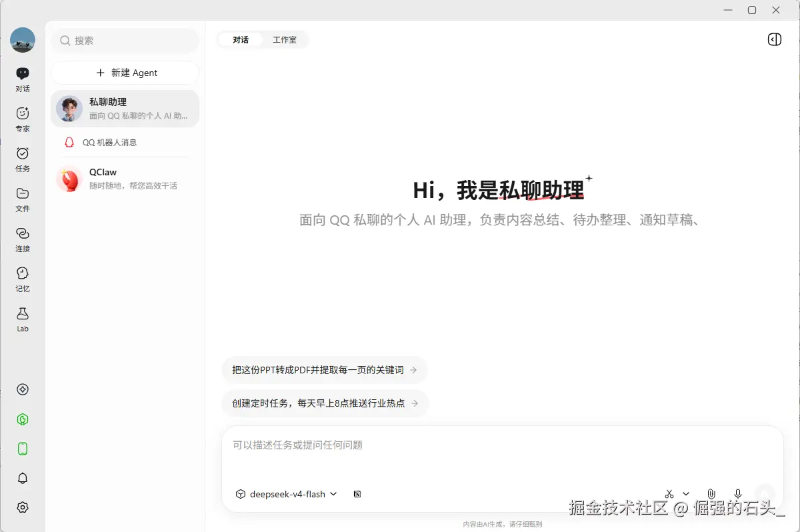The width and height of the screenshot is (800, 532).
Task: Open QQ 机器人消息 entry
Action: point(125,142)
